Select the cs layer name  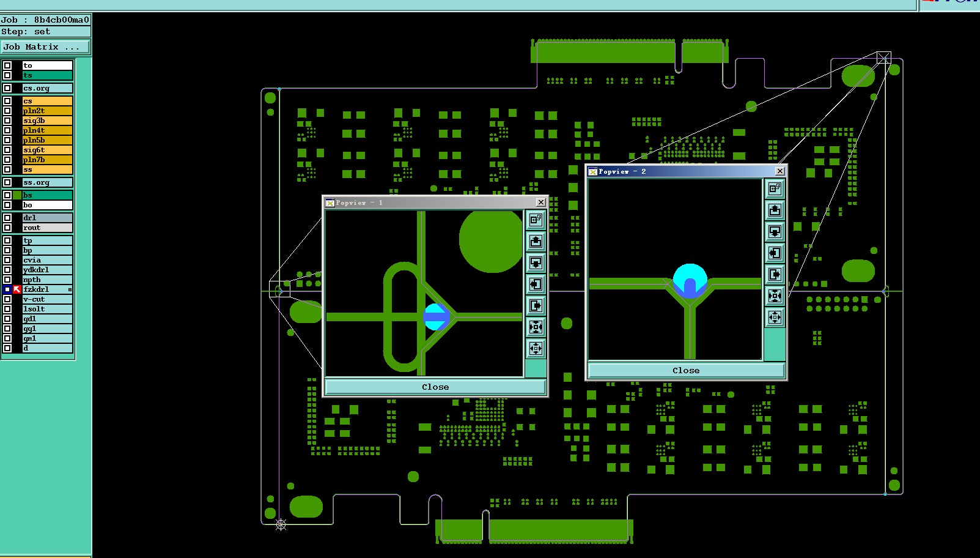tap(47, 101)
